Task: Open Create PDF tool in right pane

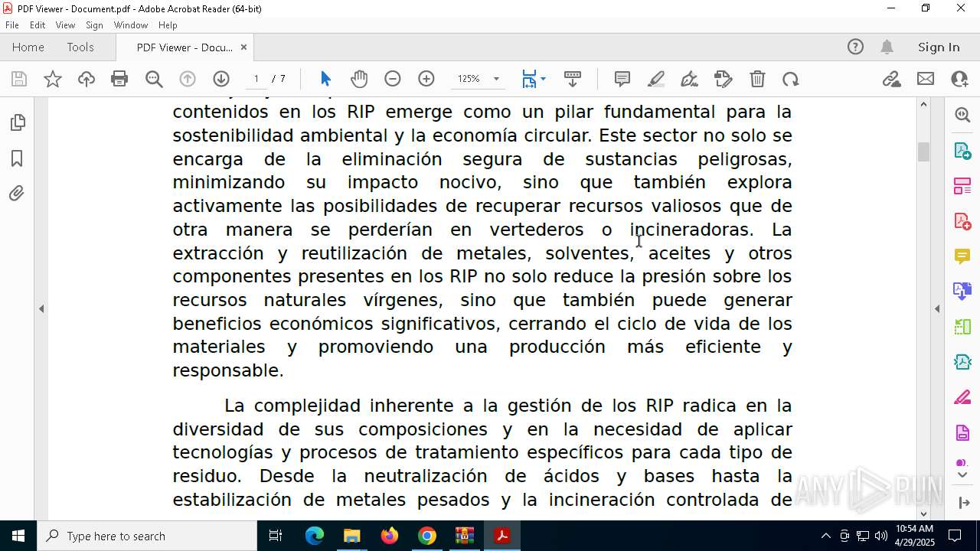Action: tap(962, 220)
